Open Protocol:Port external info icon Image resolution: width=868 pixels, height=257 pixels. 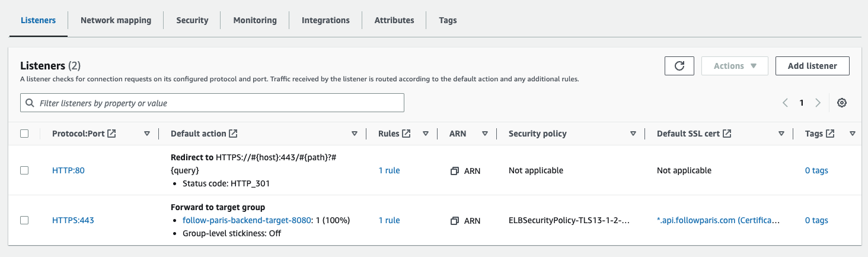[111, 134]
